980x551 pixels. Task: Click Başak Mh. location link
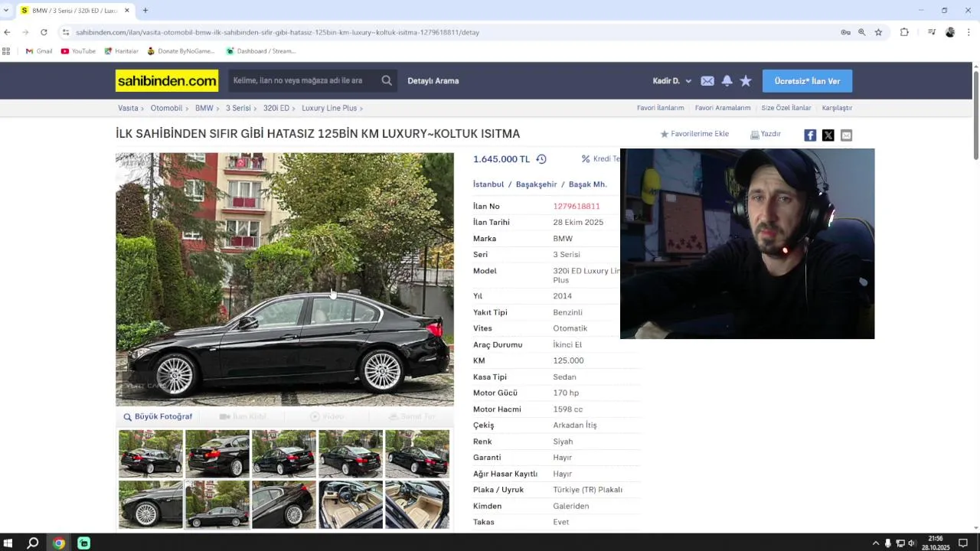coord(588,184)
